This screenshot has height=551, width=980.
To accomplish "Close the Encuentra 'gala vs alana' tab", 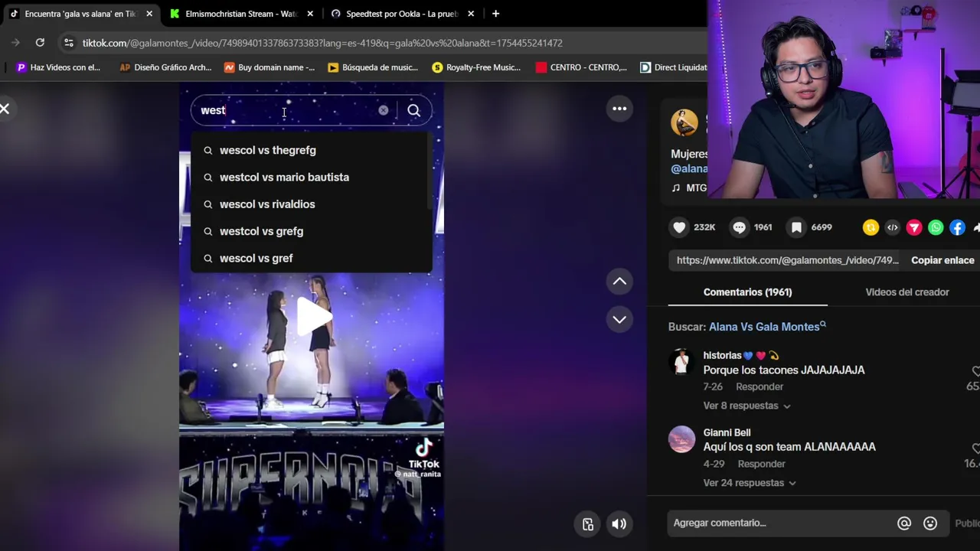I will point(149,14).
